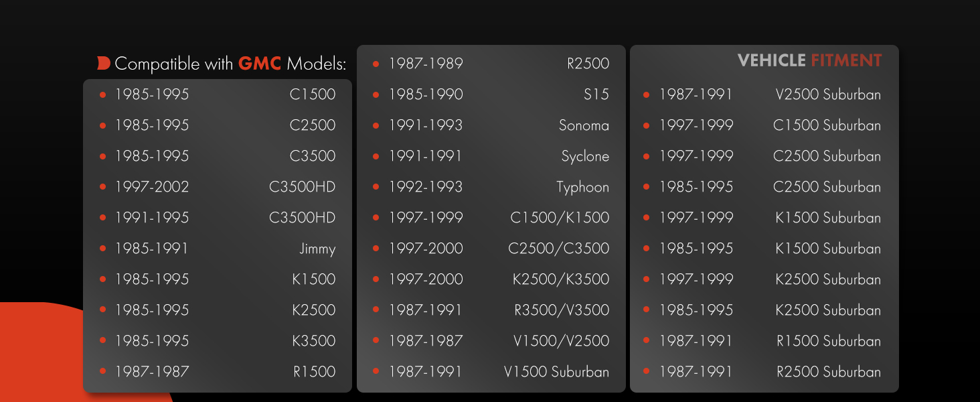Image resolution: width=980 pixels, height=402 pixels.
Task: Click the bullet beside R2500 Suburban
Action: click(x=647, y=372)
